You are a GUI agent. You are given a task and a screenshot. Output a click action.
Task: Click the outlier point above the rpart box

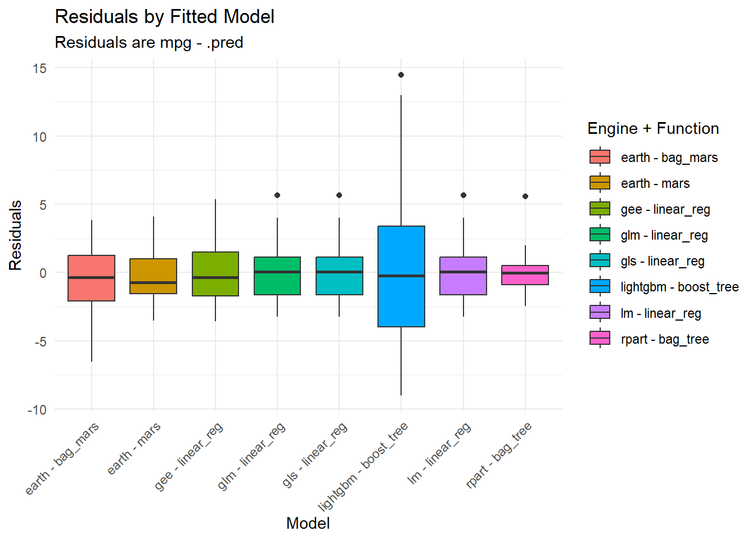525,196
